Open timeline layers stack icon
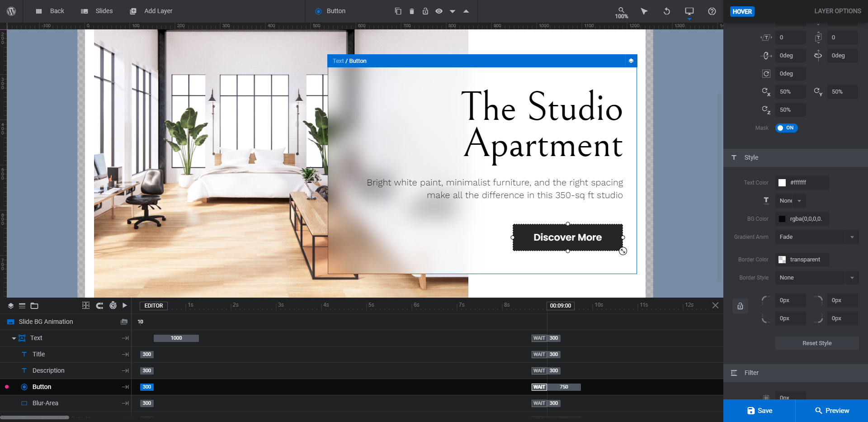 point(11,306)
